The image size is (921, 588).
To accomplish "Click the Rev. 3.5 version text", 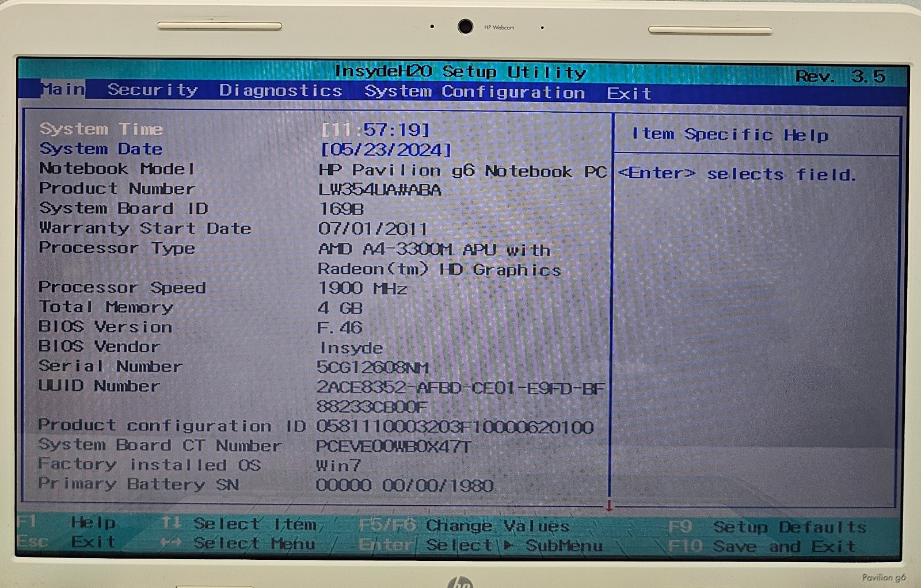I will [x=840, y=76].
